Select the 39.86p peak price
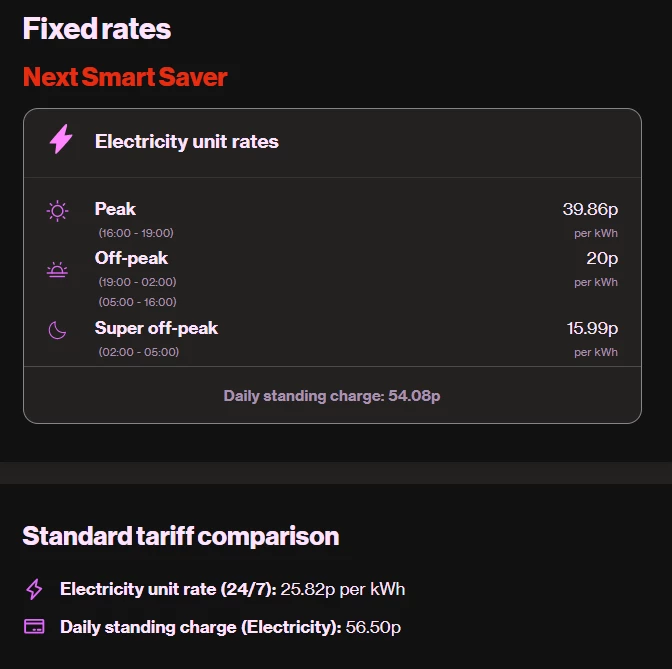Viewport: 672px width, 669px height. click(x=590, y=209)
